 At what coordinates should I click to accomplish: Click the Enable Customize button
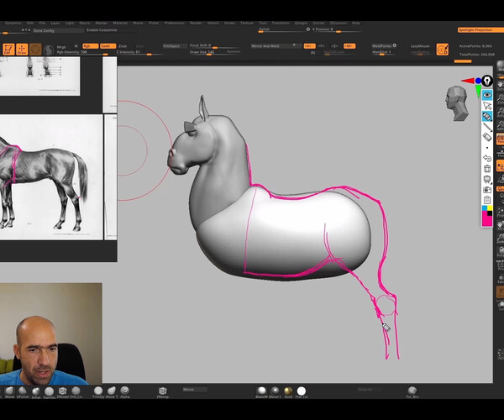pyautogui.click(x=112, y=30)
